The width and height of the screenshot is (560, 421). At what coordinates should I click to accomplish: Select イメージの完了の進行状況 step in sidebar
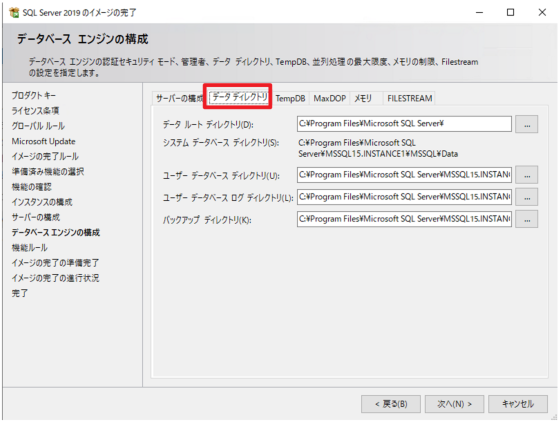tap(55, 278)
